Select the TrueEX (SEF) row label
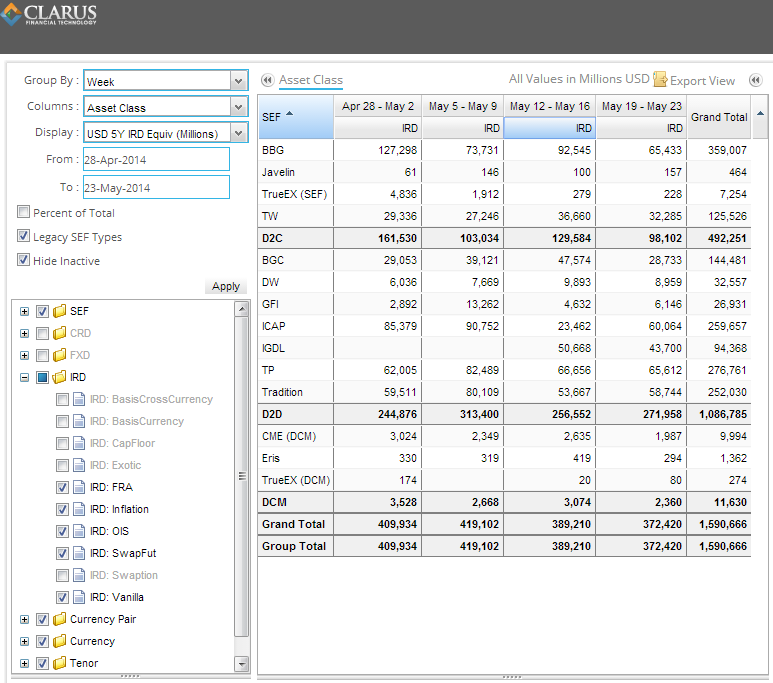This screenshot has width=773, height=683. coord(294,194)
